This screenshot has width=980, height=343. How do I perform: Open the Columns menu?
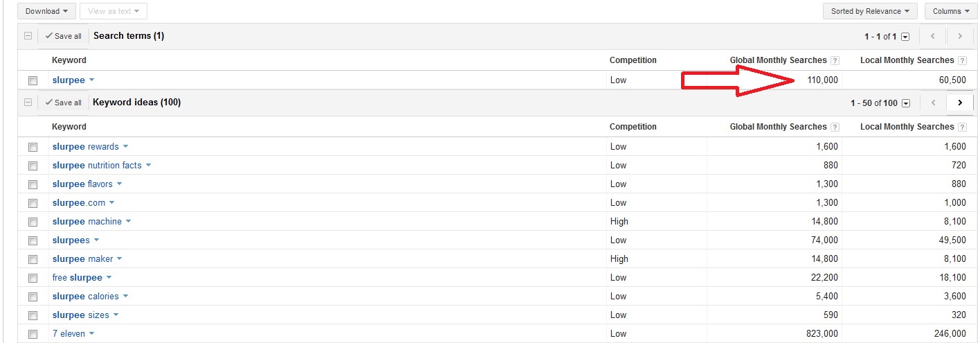pos(952,11)
